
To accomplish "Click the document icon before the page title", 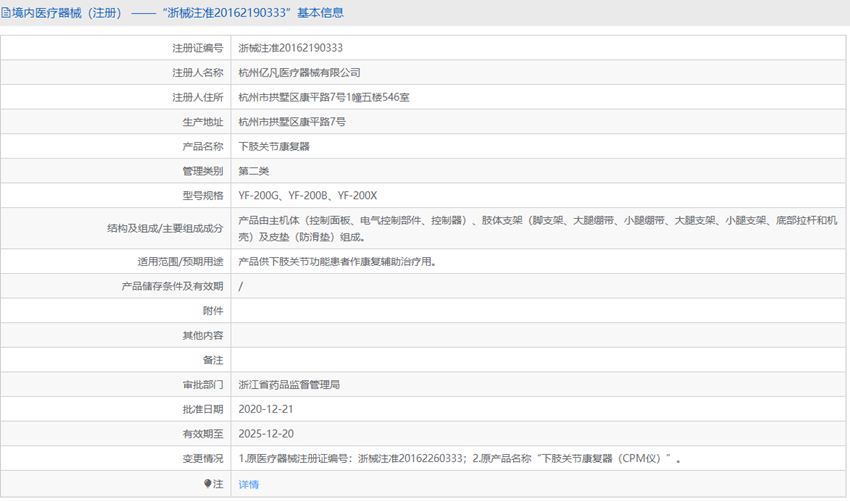I will point(6,13).
